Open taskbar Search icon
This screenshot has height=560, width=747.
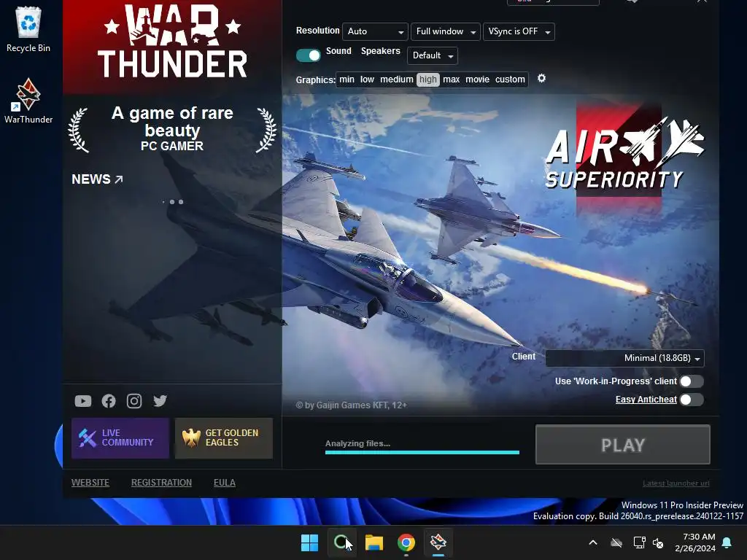[342, 542]
